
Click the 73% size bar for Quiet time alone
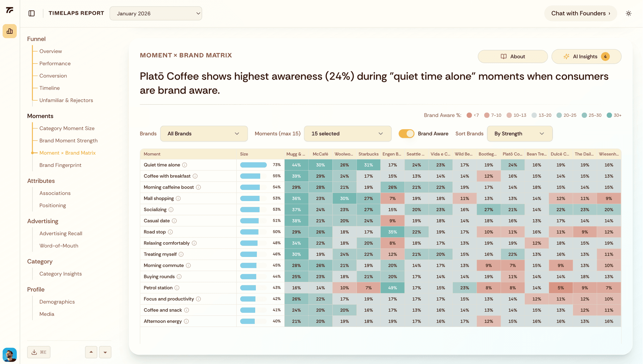tap(254, 165)
